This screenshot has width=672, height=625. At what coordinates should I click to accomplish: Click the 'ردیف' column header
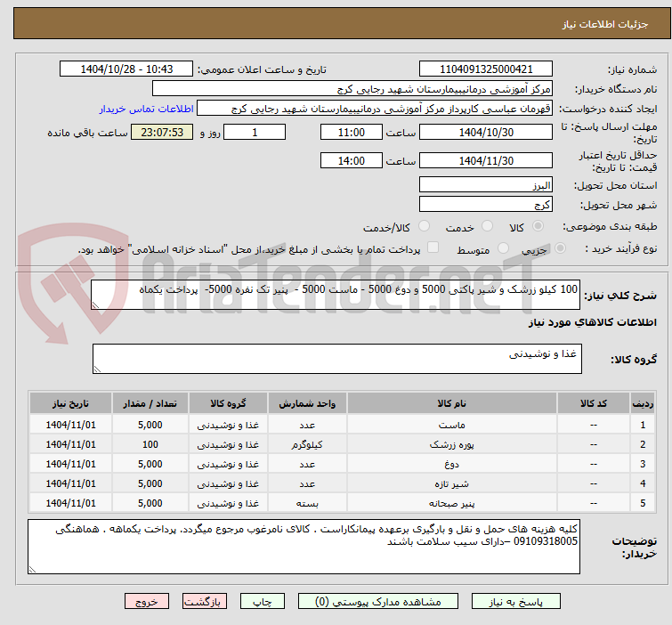[643, 403]
